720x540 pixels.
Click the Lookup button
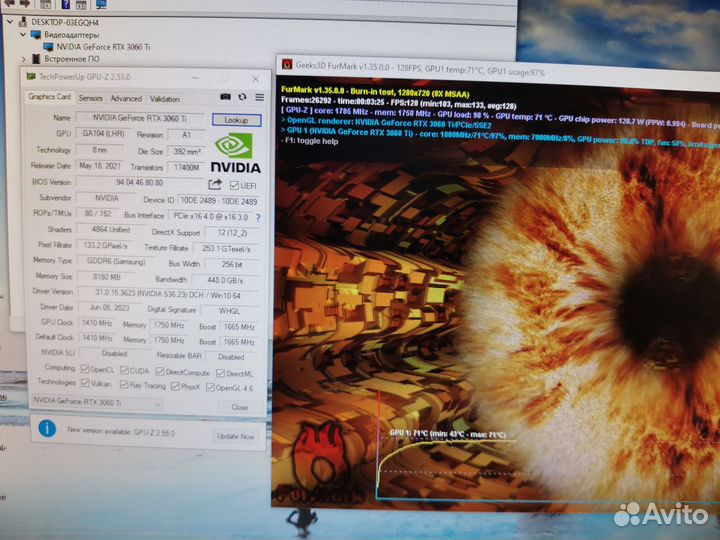[236, 119]
